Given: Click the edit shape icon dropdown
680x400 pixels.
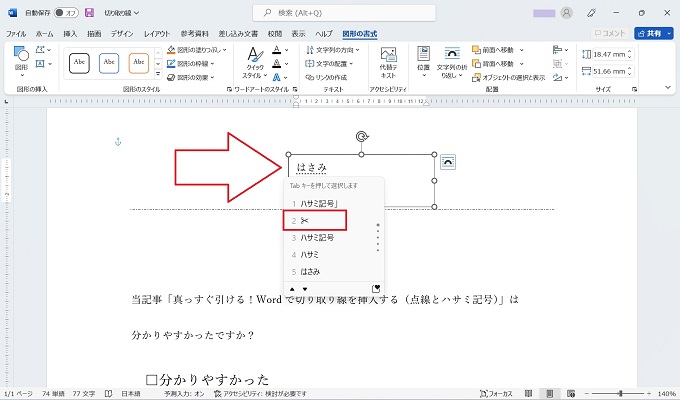Looking at the screenshot, I should (43, 50).
